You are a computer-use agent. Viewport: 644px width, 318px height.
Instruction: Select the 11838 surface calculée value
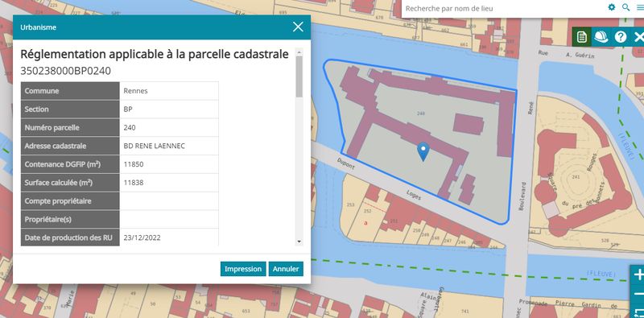(x=169, y=183)
